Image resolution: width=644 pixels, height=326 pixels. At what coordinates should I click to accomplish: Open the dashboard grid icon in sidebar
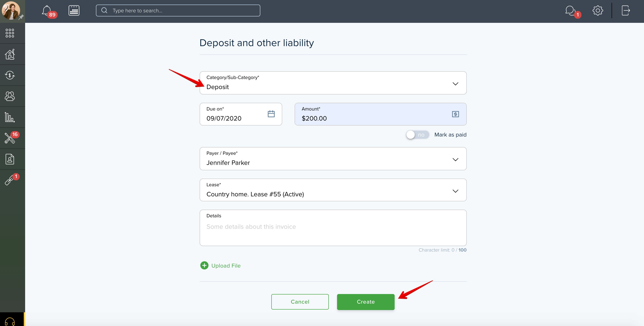click(x=10, y=33)
